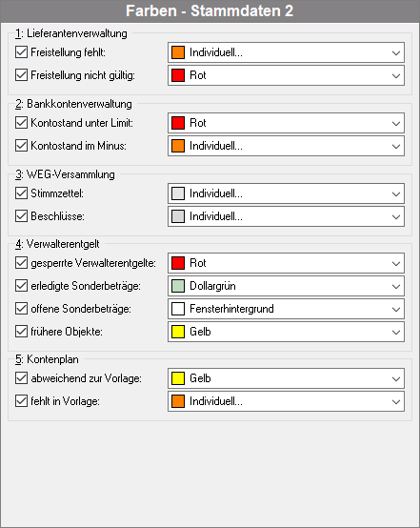Toggle Freistellung nicht gültig checkbox
Viewport: 420px width, 528px height.
[x=21, y=74]
